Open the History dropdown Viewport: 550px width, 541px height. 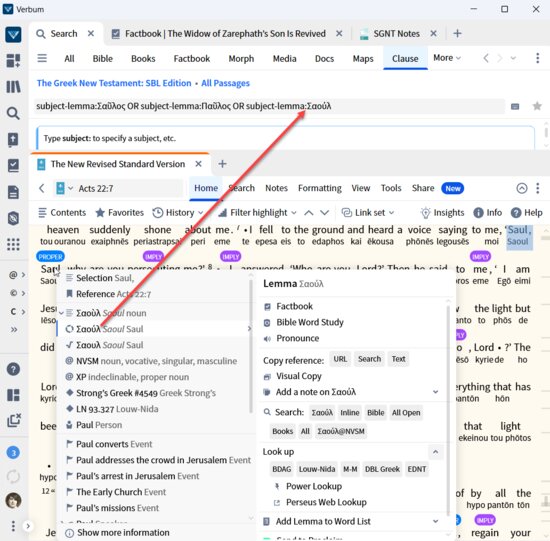point(178,213)
